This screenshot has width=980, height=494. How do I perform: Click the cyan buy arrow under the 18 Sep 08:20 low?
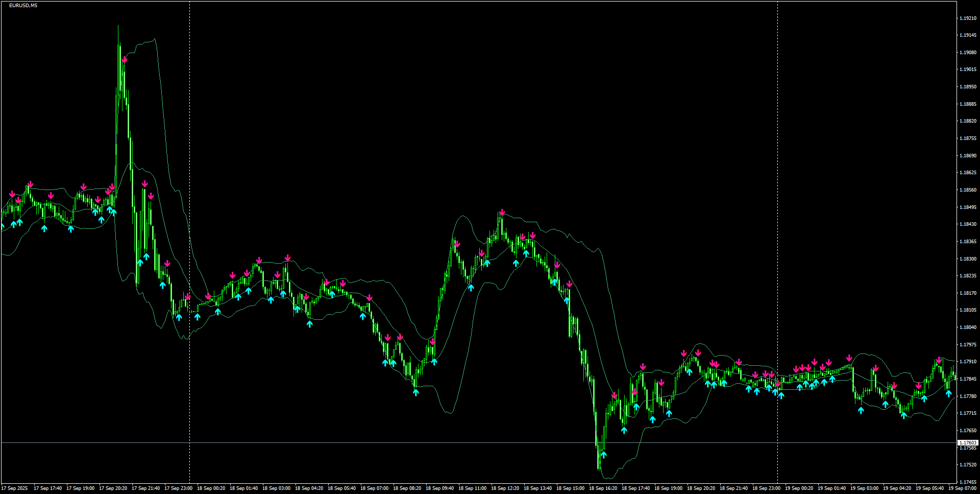[416, 392]
